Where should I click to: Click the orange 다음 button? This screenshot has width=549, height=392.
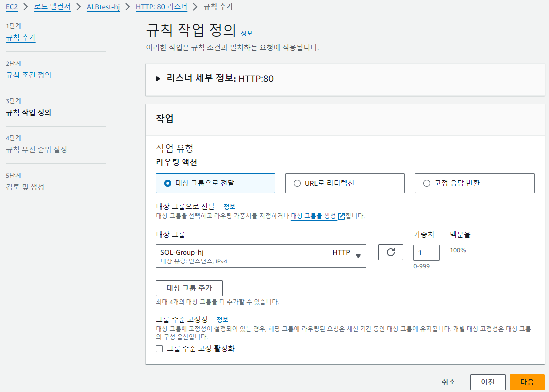coord(527,382)
